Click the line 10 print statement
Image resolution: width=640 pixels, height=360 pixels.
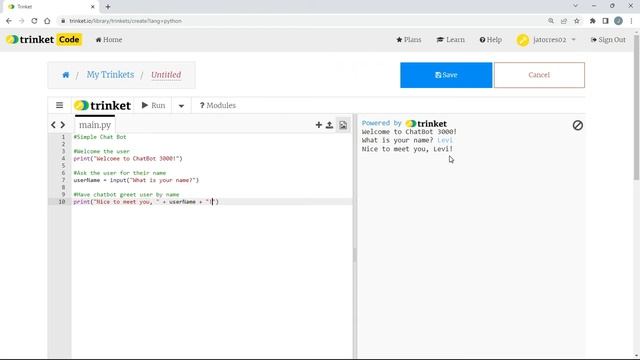(146, 202)
